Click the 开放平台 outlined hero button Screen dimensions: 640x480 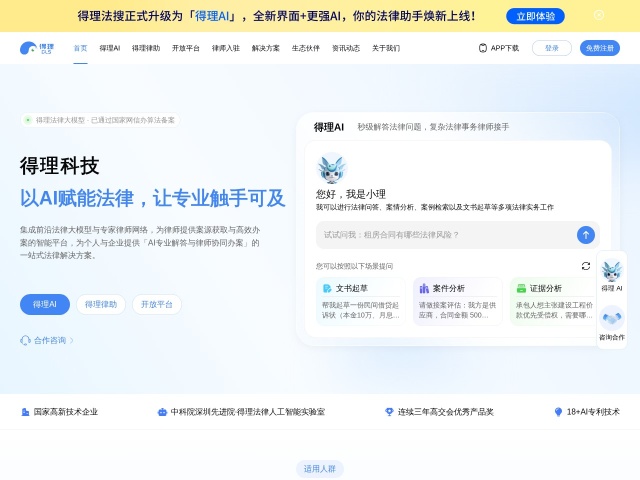(157, 304)
